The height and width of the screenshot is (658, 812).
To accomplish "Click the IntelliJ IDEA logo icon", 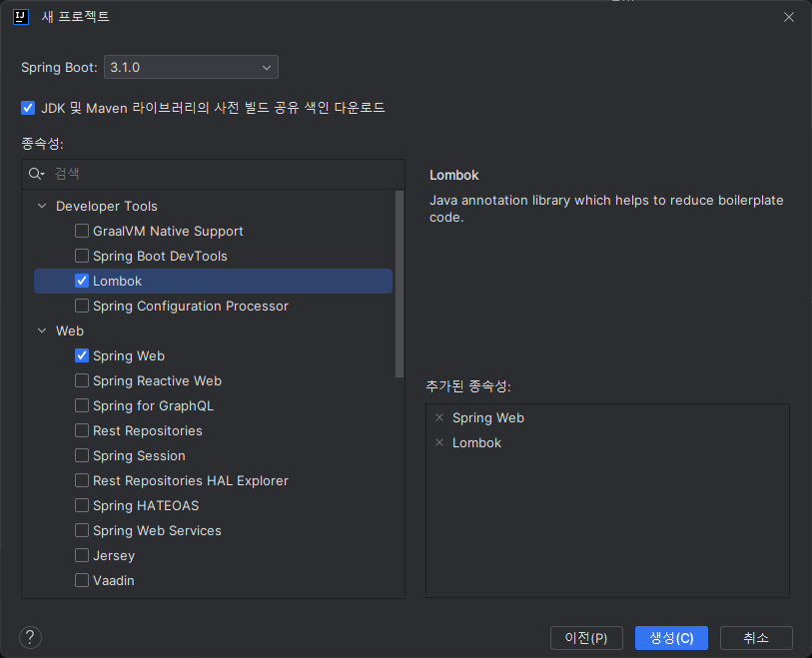I will click(x=21, y=17).
